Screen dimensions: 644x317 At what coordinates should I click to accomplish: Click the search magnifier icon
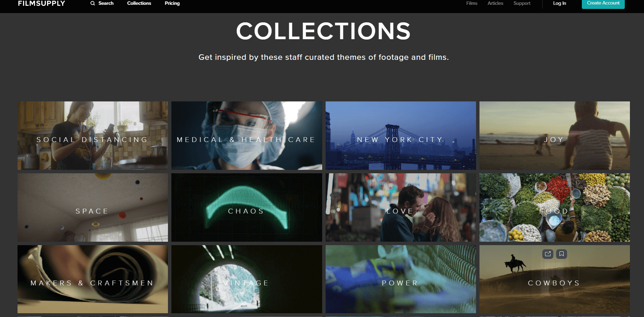pos(93,3)
